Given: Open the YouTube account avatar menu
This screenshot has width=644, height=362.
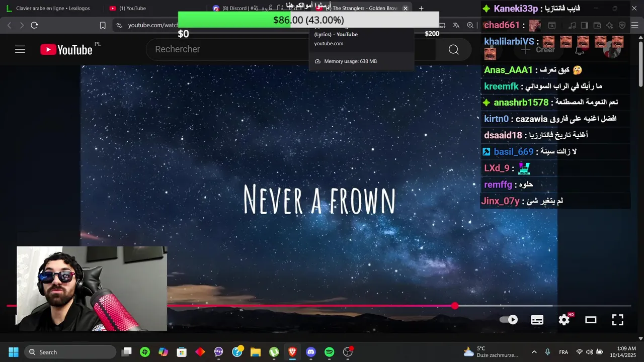Looking at the screenshot, I should coord(612,49).
